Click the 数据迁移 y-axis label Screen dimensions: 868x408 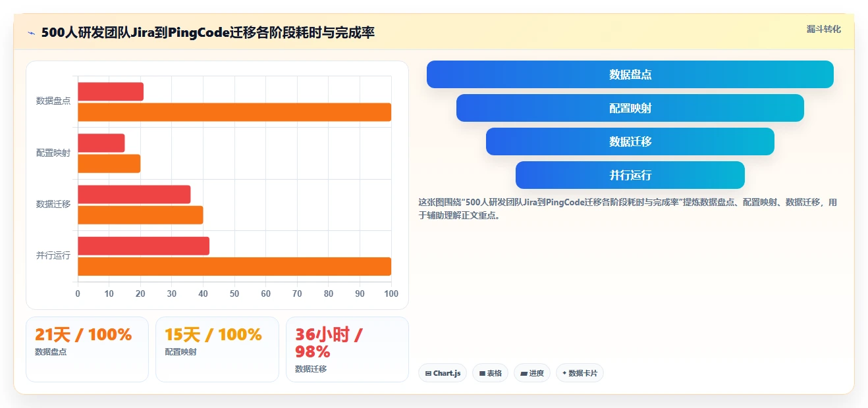point(53,204)
